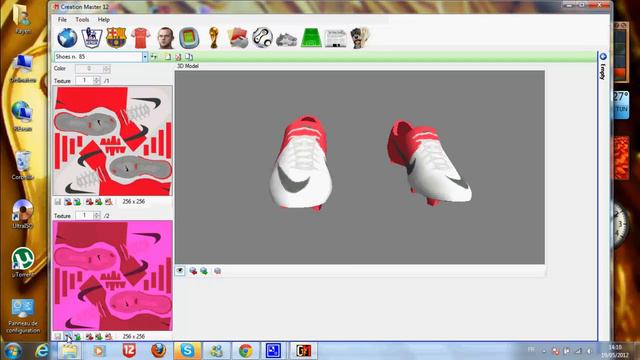Click the Windows Start button

tap(13, 351)
